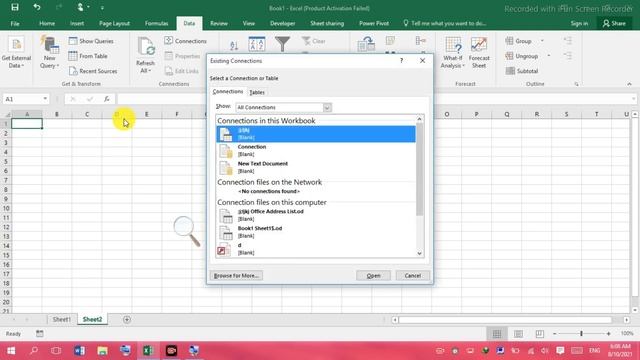Open the Developer tab
Screen dimensions: 640x360
(x=282, y=23)
